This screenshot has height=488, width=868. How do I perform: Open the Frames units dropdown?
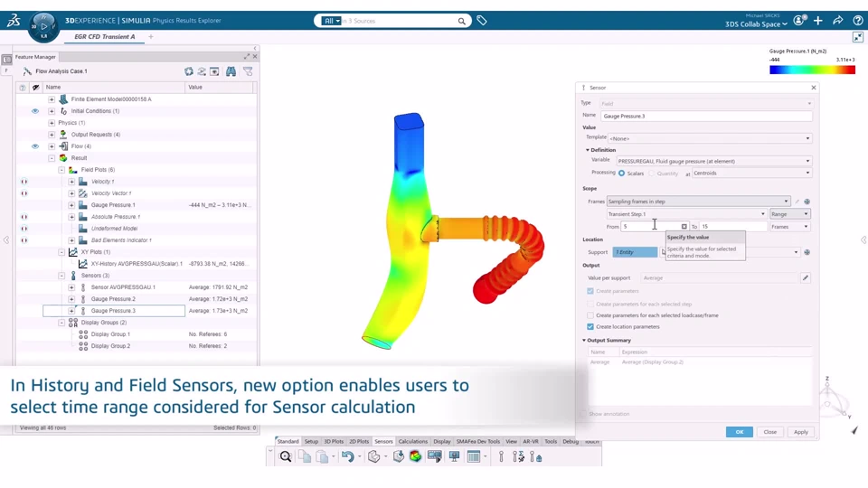790,227
